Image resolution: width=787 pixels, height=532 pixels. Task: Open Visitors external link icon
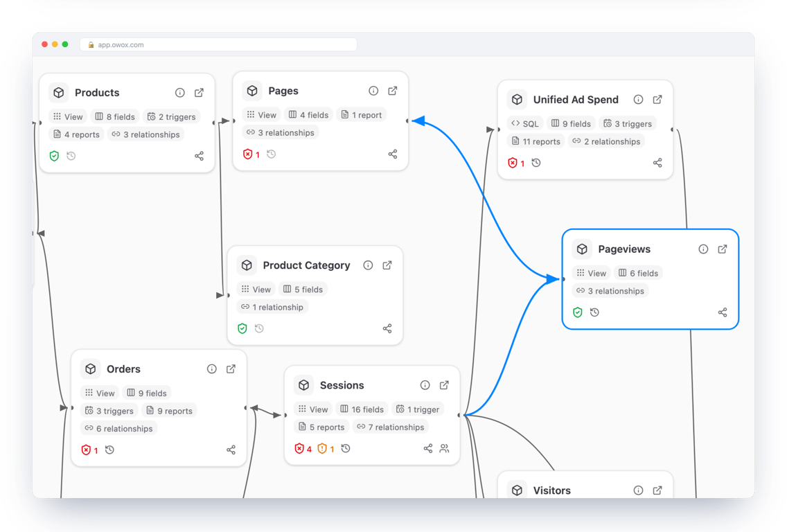click(x=657, y=490)
